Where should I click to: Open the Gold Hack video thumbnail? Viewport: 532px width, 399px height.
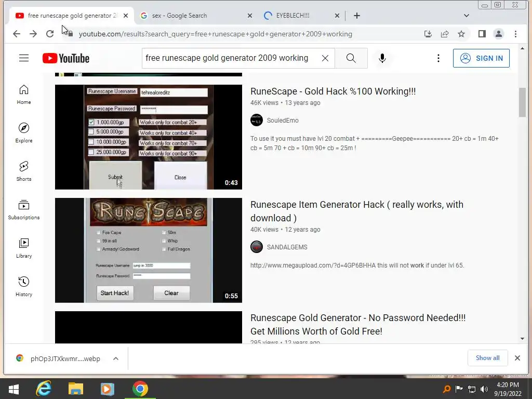tap(149, 137)
